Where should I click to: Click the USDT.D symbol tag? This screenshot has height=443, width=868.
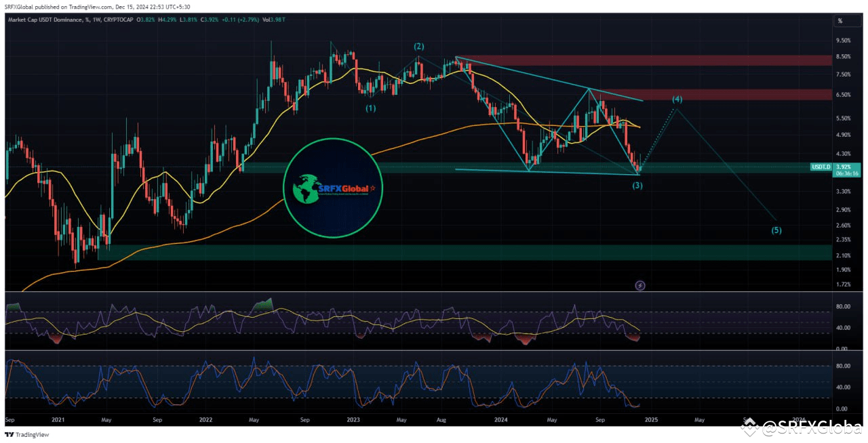(x=821, y=166)
